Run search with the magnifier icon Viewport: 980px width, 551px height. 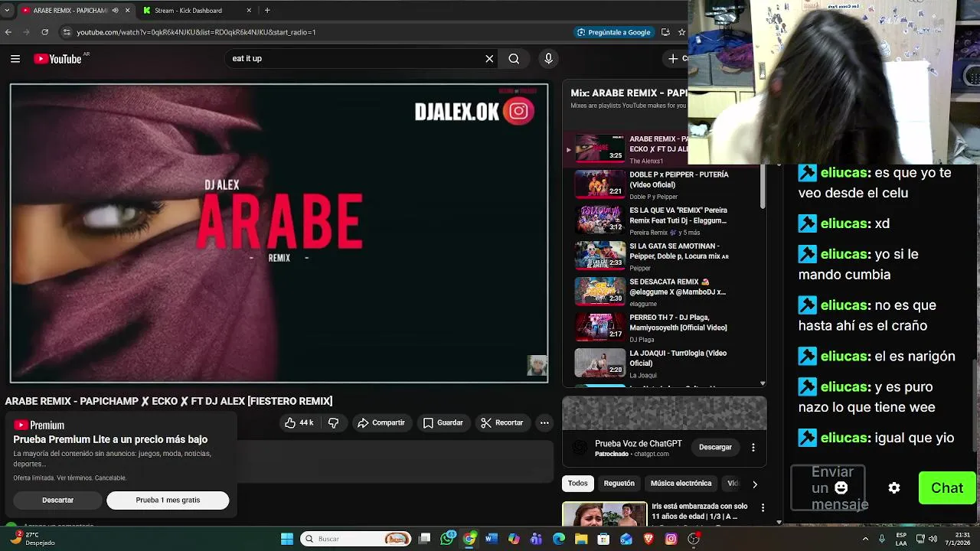click(514, 58)
